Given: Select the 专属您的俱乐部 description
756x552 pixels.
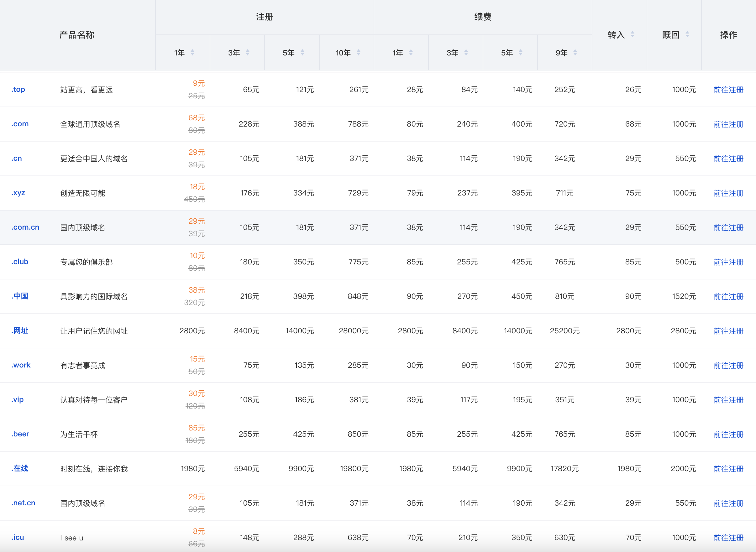Looking at the screenshot, I should [87, 262].
